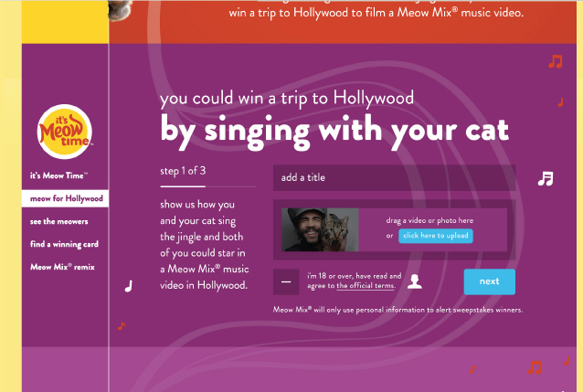
Task: Go to find a winning card
Action: pyautogui.click(x=64, y=244)
